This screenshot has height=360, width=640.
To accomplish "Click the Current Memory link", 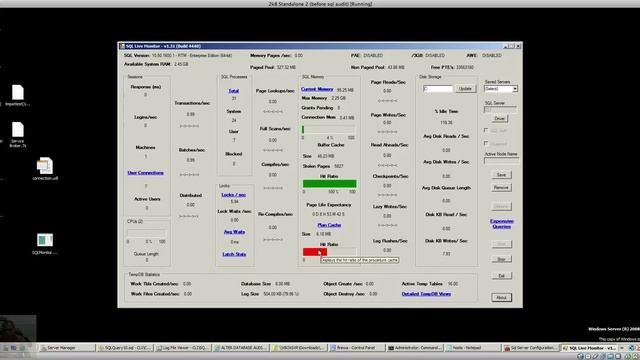I will (x=317, y=89).
